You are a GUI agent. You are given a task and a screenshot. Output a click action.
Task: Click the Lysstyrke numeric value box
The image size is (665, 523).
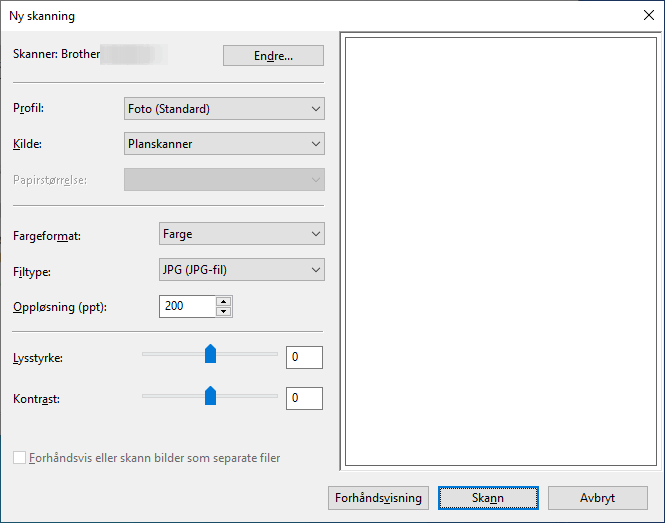pos(304,357)
